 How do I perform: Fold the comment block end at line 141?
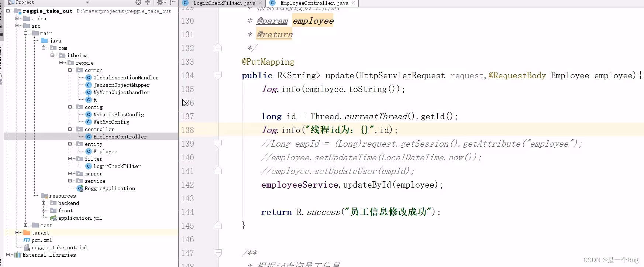click(218, 171)
